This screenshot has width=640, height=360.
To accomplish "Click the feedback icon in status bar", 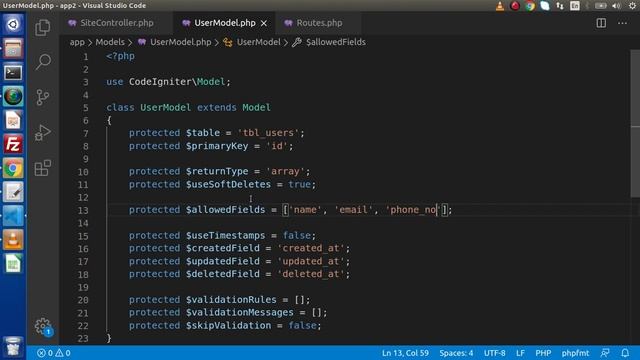I will coord(605,353).
